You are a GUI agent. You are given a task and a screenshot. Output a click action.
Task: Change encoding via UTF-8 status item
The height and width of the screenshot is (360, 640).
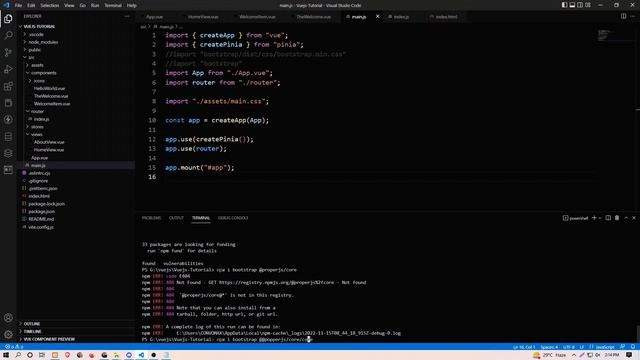569,347
